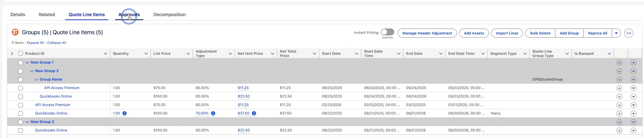Expand the side panel chevron left of the Product ID header
Image resolution: width=644 pixels, height=138 pixels.
(12, 53)
